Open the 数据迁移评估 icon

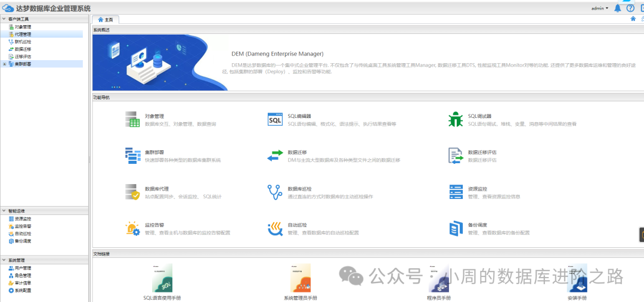(456, 156)
